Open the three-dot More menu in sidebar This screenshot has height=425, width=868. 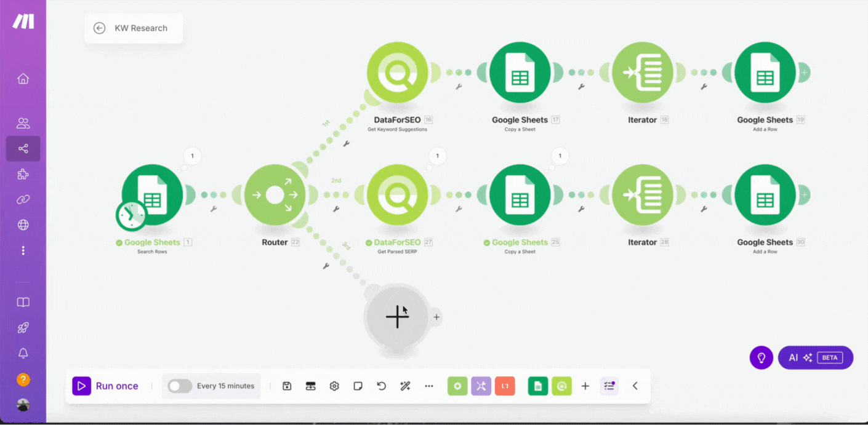[x=23, y=250]
